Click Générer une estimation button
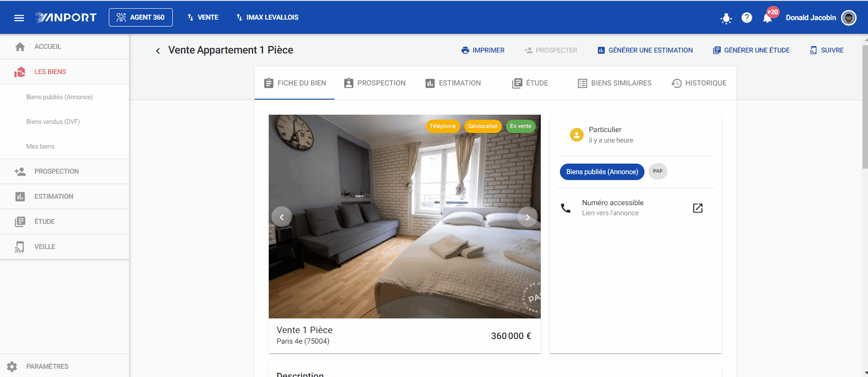 [x=645, y=50]
